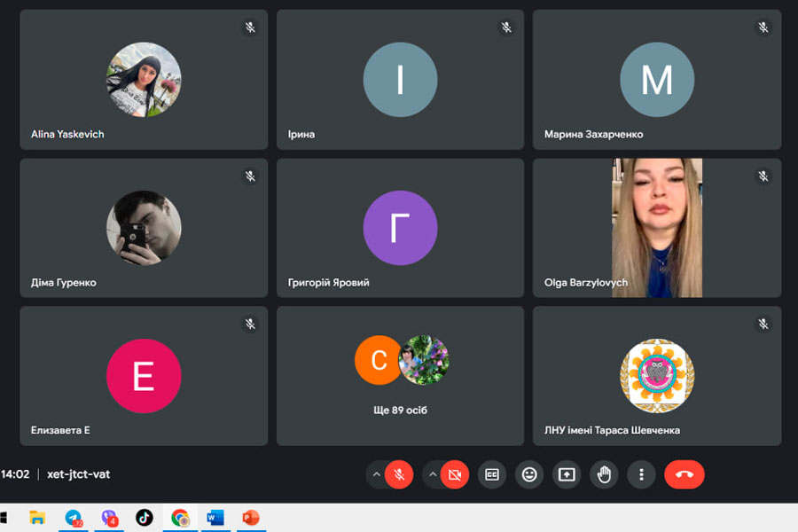The height and width of the screenshot is (532, 798).
Task: Click Olga Barzylovych video feed
Action: click(657, 228)
